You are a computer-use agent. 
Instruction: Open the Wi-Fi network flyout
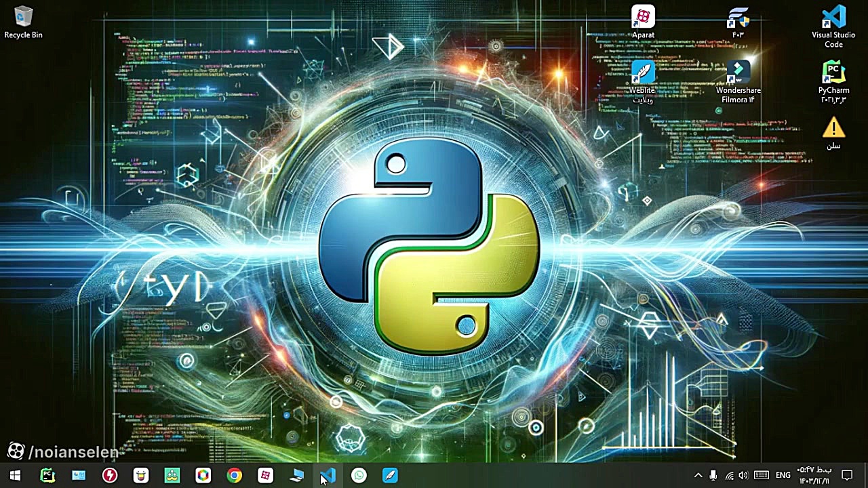click(729, 475)
